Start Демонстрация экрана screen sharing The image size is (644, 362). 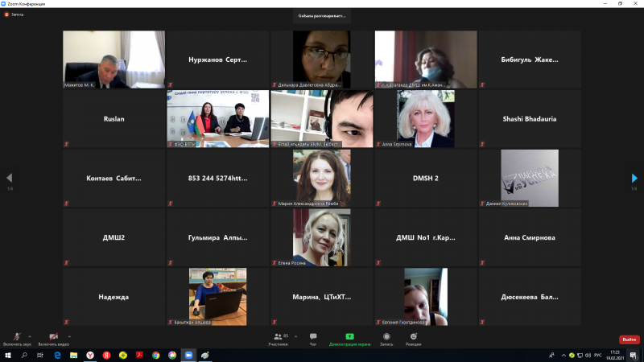click(x=350, y=338)
